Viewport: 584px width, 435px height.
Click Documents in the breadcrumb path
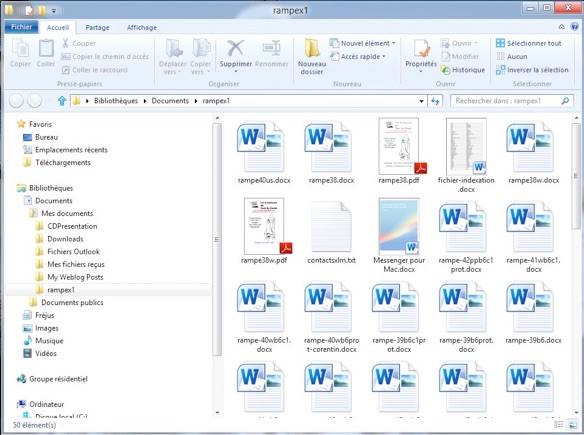(x=170, y=101)
